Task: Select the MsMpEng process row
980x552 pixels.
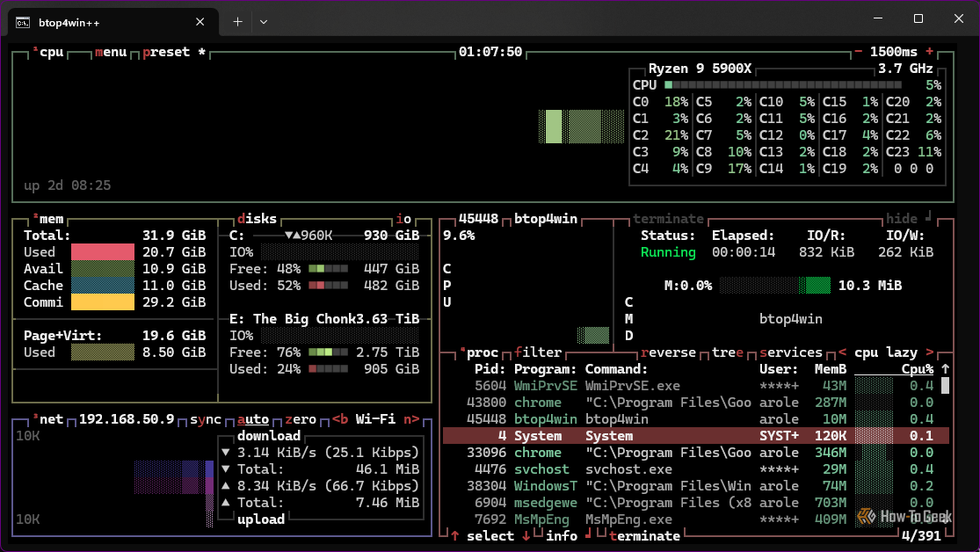Action: pos(695,519)
